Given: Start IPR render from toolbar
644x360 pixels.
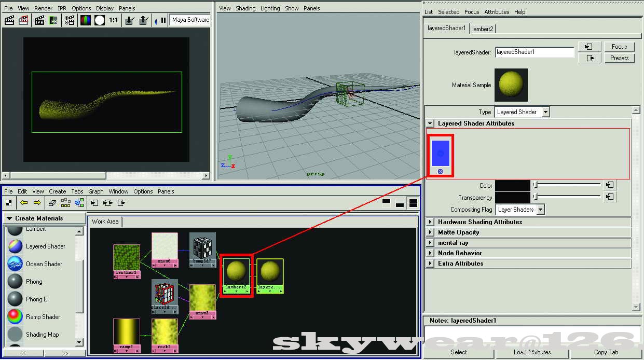Looking at the screenshot, I should tap(39, 20).
